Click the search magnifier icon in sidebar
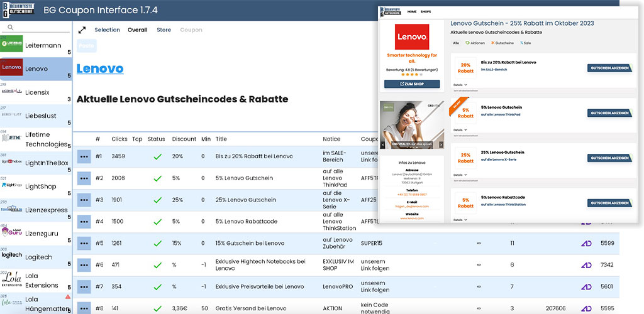The image size is (644, 314). (11, 28)
